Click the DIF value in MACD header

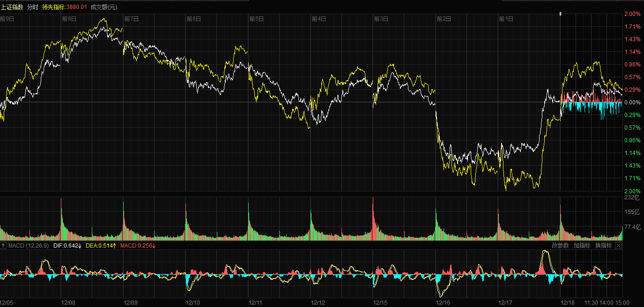tap(67, 246)
